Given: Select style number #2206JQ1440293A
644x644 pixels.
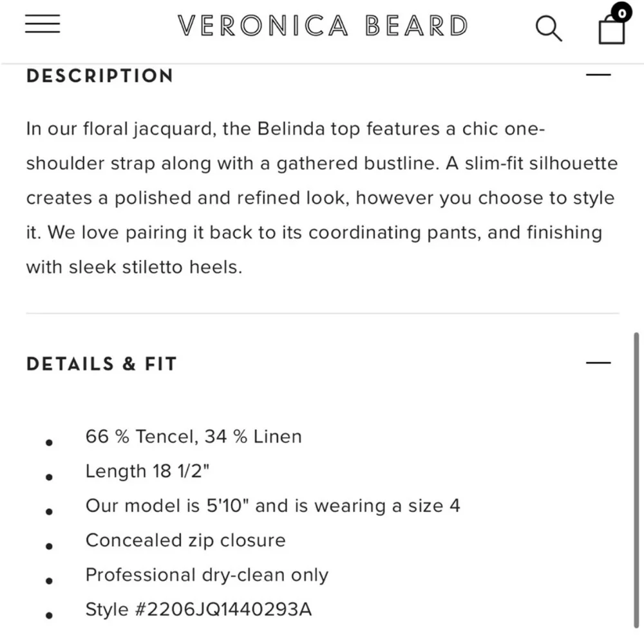Looking at the screenshot, I should coord(198,609).
